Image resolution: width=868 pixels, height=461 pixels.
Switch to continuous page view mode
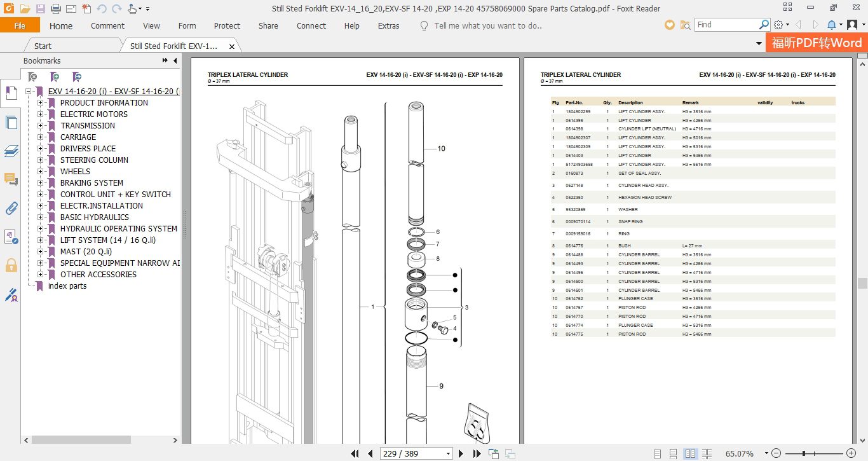(674, 453)
